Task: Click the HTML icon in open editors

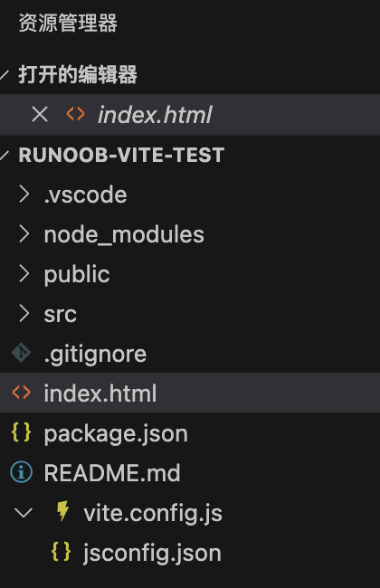Action: click(x=75, y=114)
